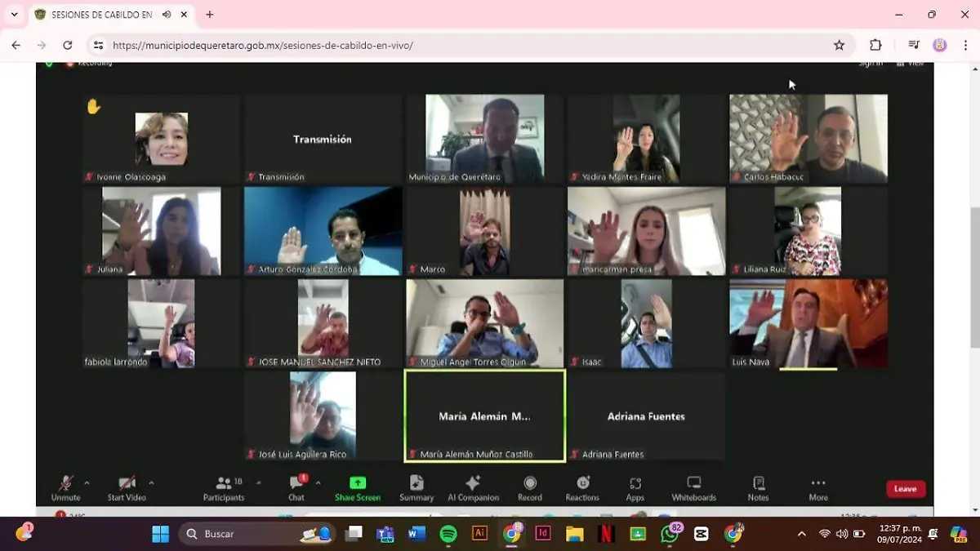Expand audio options arrow beside Unmute
The height and width of the screenshot is (551, 980).
click(x=87, y=482)
